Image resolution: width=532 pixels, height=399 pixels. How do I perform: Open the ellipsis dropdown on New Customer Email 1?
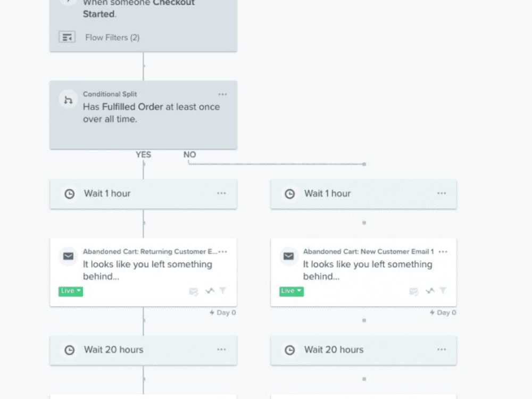click(x=443, y=252)
